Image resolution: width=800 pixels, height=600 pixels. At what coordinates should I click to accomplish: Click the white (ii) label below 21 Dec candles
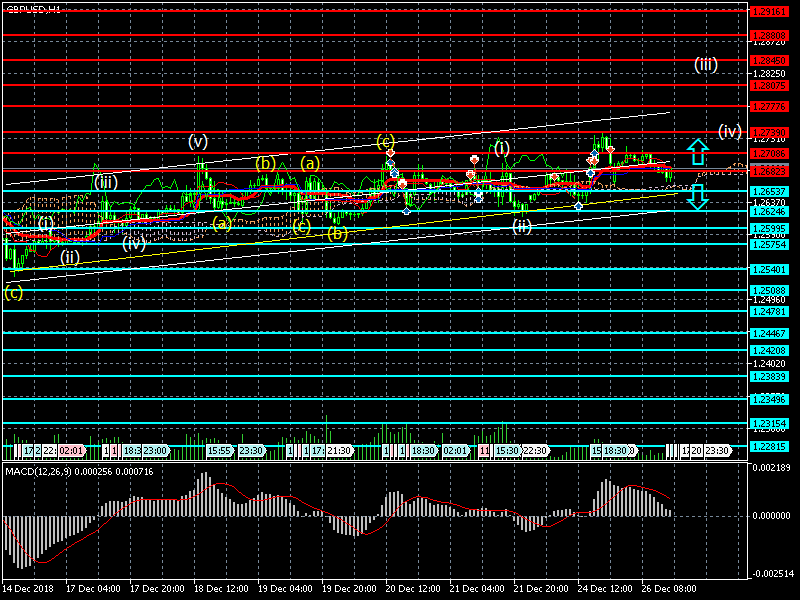(x=522, y=226)
